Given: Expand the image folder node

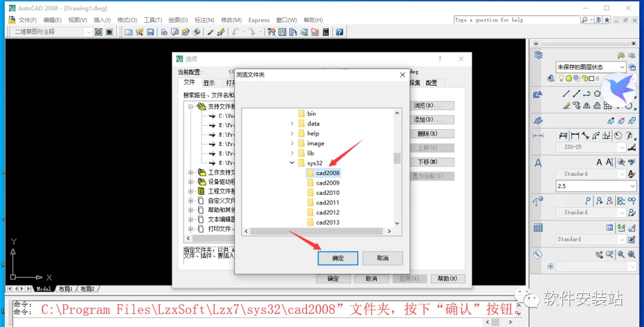Looking at the screenshot, I should click(x=292, y=143).
